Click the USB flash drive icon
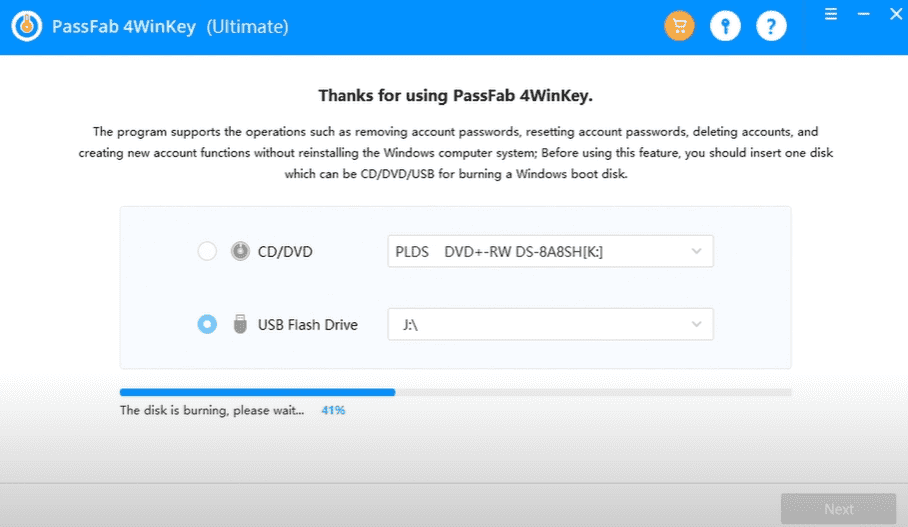908x527 pixels. 240,324
